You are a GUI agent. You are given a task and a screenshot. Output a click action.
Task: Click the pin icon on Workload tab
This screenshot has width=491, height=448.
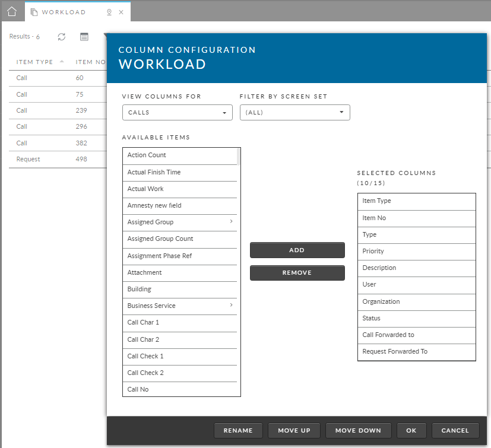109,12
